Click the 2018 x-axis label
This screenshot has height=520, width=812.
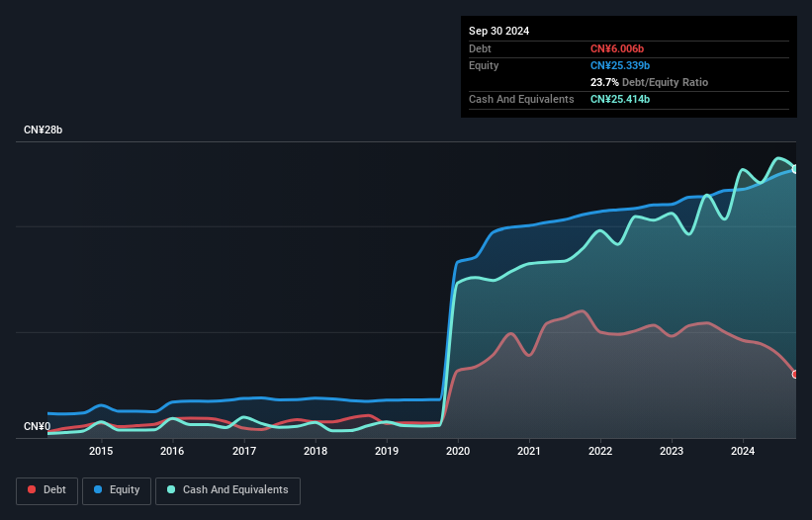point(316,451)
